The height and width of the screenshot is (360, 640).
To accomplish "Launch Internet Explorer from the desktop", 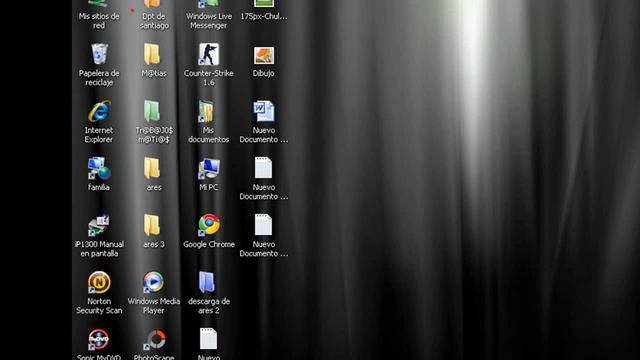I will (x=99, y=111).
